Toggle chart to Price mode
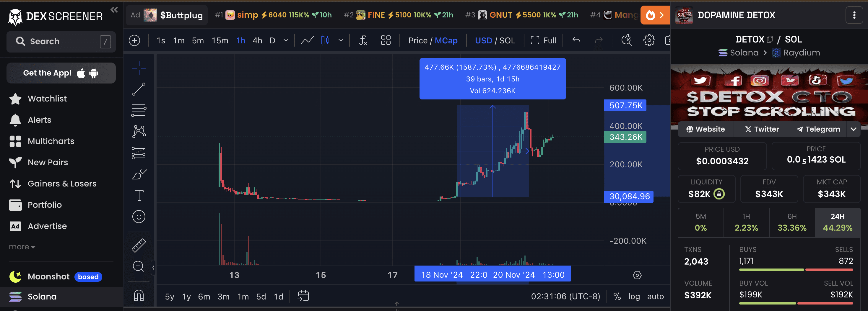The height and width of the screenshot is (311, 868). click(x=417, y=41)
